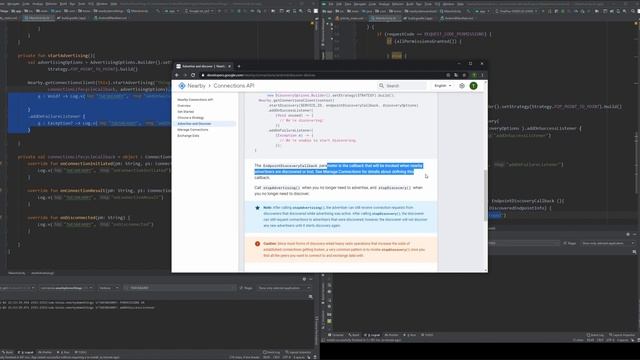Go forward in the browser window
The height and width of the screenshot is (360, 640).
(x=185, y=75)
